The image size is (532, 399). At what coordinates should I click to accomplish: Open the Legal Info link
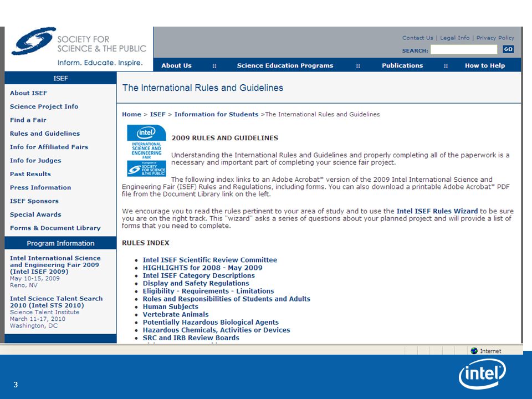tap(454, 38)
